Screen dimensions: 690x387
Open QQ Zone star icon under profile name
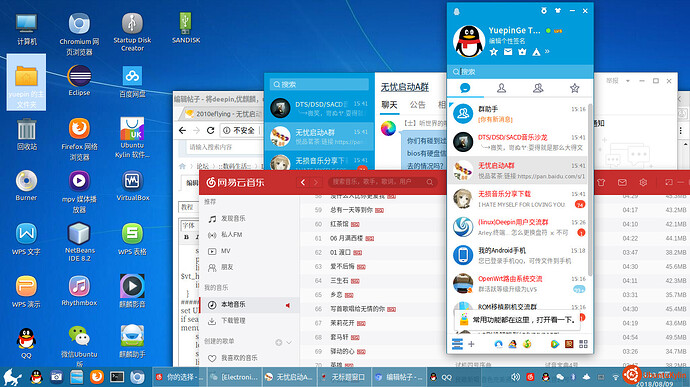pyautogui.click(x=494, y=52)
